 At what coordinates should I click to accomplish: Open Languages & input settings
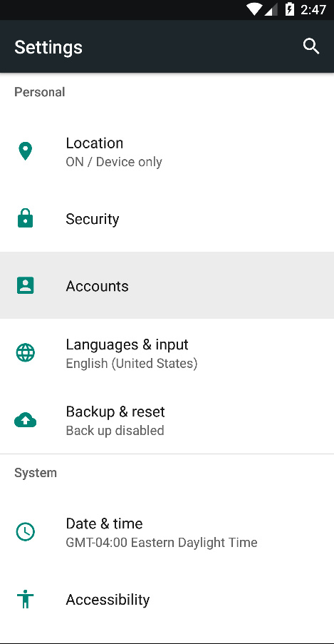(167, 353)
